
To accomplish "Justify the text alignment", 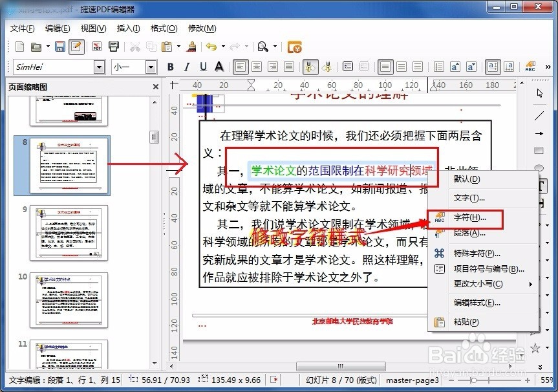I will tap(289, 67).
